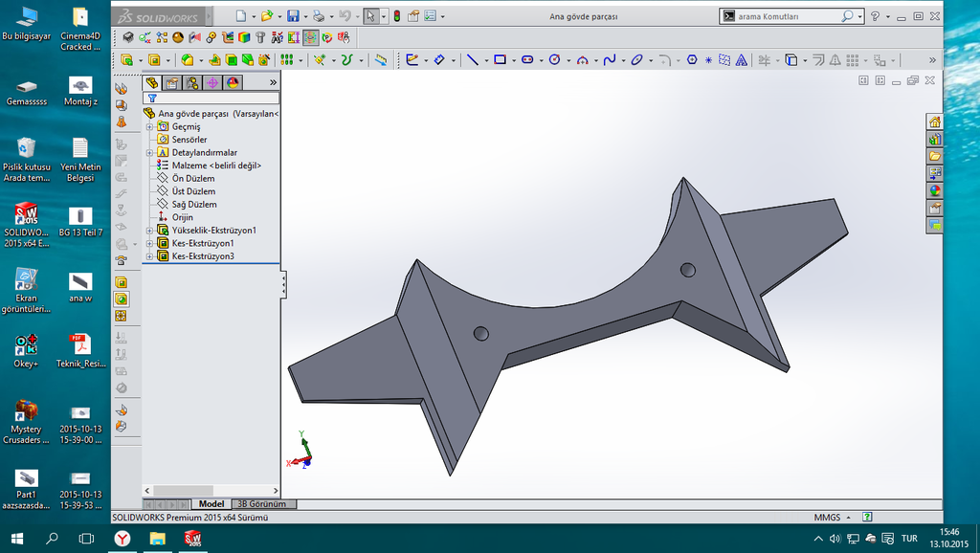Image resolution: width=980 pixels, height=553 pixels.
Task: Expand the Geçmiş tree node
Action: pos(149,127)
